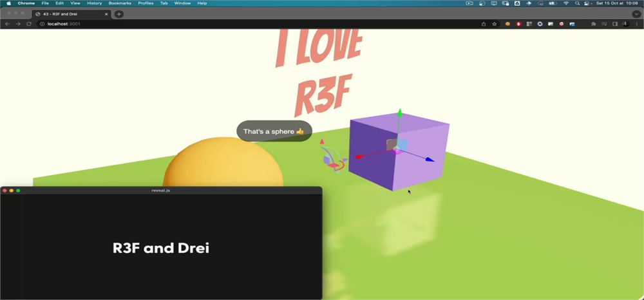The width and height of the screenshot is (644, 300).
Task: Click the blue ring extension icon
Action: point(540,24)
